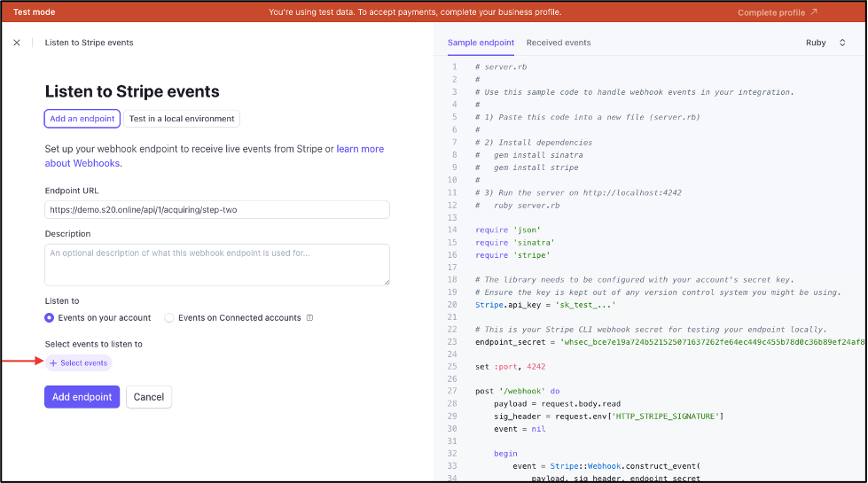868x483 pixels.
Task: Click the arrow icon next to Complete profile
Action: (x=814, y=12)
